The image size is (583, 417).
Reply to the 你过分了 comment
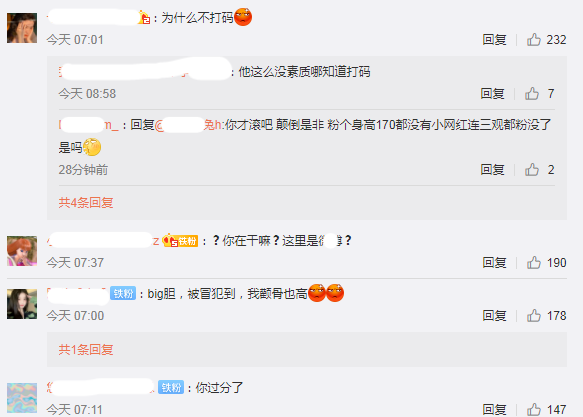(494, 410)
